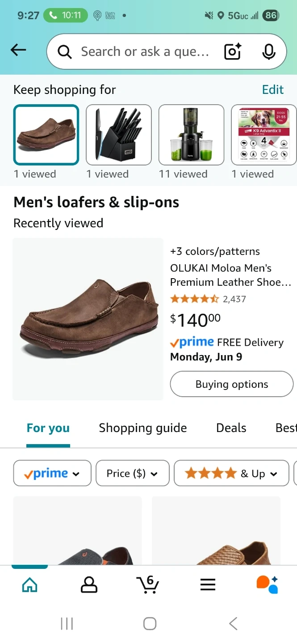Tap the back arrow icon
Screen dimensions: 297x644
tap(18, 51)
